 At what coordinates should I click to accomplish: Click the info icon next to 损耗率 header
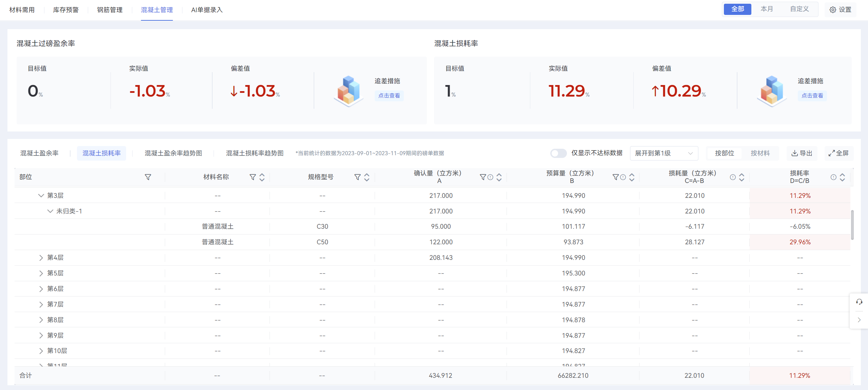point(833,177)
